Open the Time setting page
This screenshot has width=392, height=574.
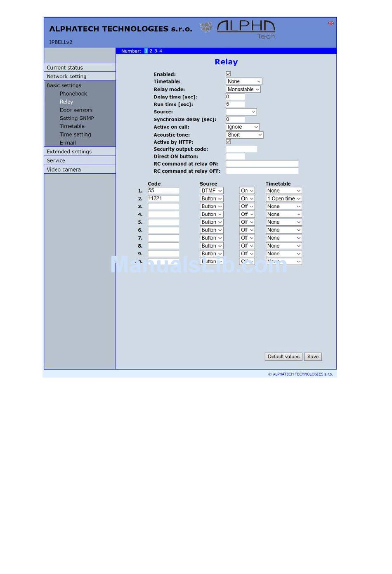(x=75, y=135)
